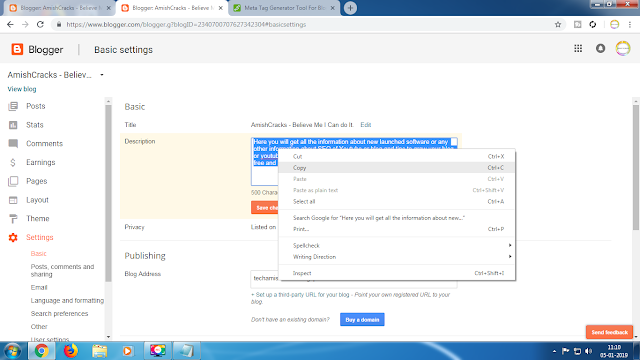Click the View blog link
This screenshot has width=640, height=360.
(x=22, y=89)
